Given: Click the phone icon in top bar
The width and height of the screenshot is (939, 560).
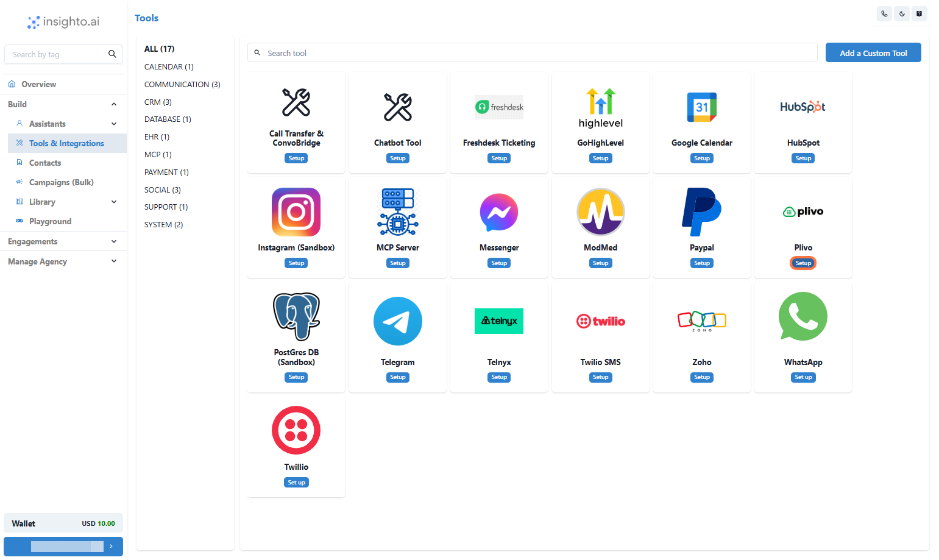Looking at the screenshot, I should pos(885,13).
